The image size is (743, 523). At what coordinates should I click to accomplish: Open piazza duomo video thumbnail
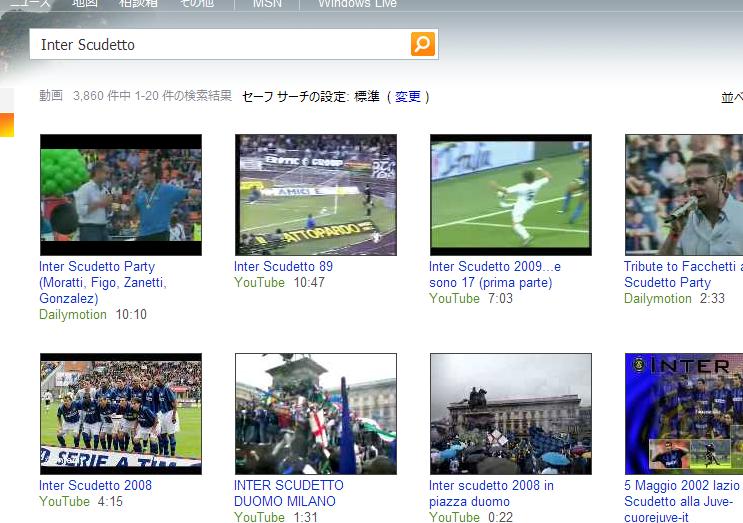coord(511,414)
